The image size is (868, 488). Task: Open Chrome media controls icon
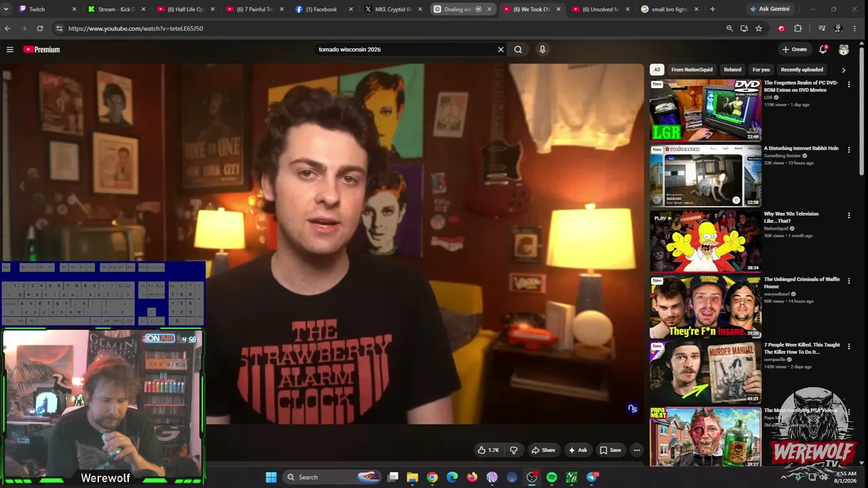coord(822,28)
